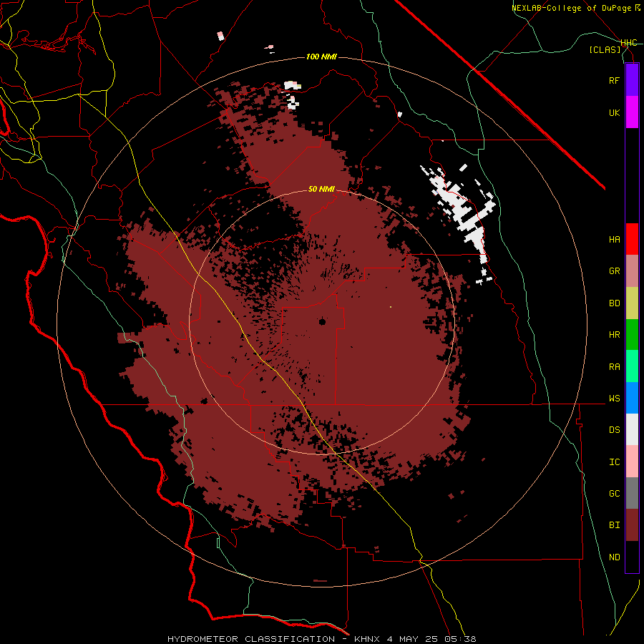The width and height of the screenshot is (644, 644).
Task: Click the UK magenta legend swatch
Action: (632, 112)
